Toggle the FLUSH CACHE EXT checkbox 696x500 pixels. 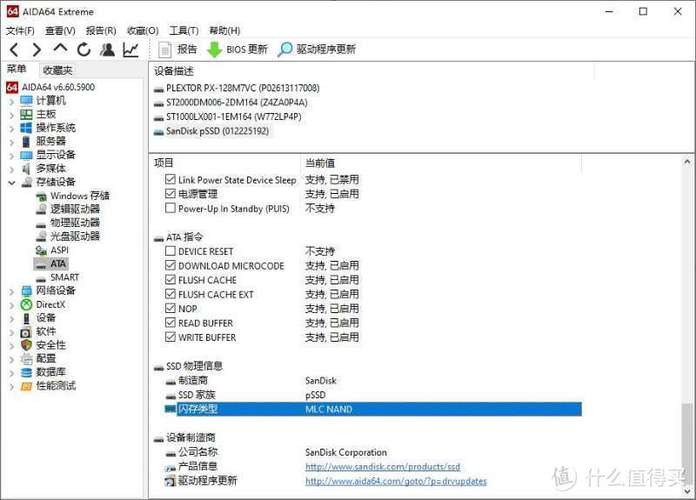(170, 294)
